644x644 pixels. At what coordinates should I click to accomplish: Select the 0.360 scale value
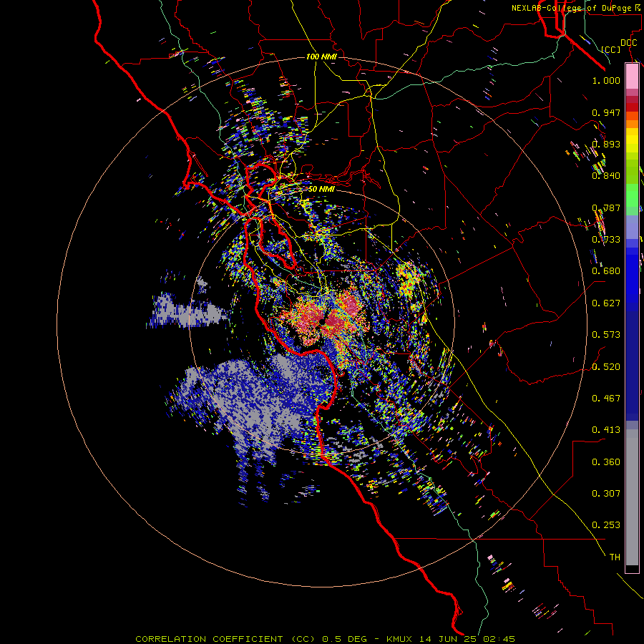point(606,462)
